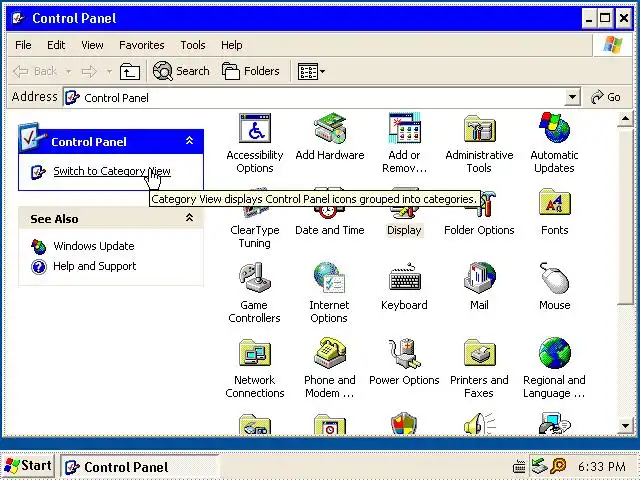Open the Windows Update link

pos(93,246)
